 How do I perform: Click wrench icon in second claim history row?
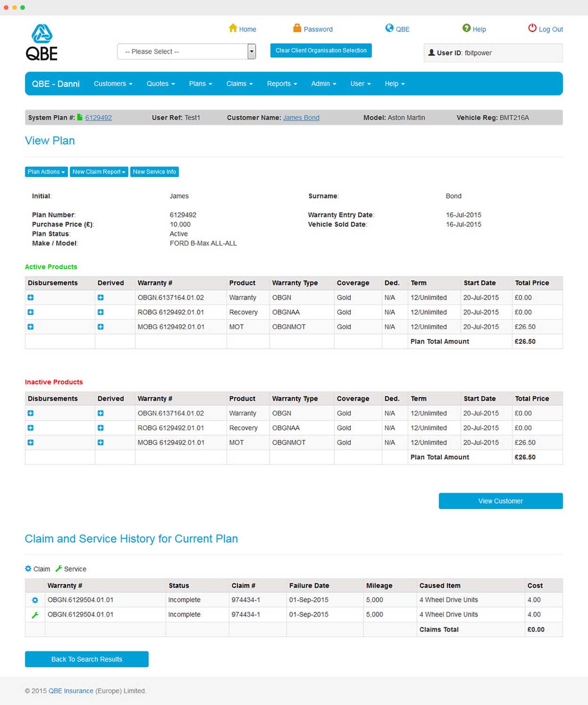[35, 615]
